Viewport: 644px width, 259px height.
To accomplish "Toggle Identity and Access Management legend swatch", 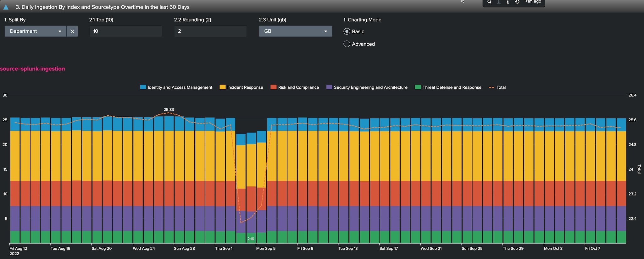I will pos(143,87).
